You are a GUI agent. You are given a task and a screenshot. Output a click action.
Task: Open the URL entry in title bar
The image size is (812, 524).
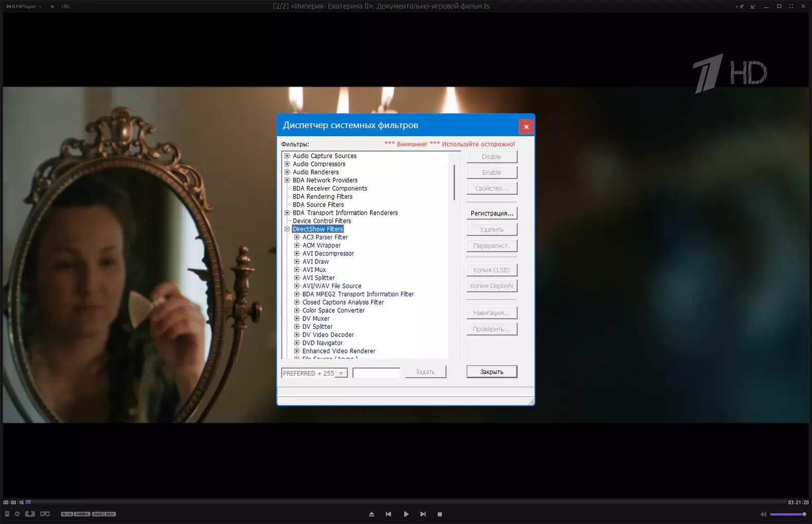point(66,7)
